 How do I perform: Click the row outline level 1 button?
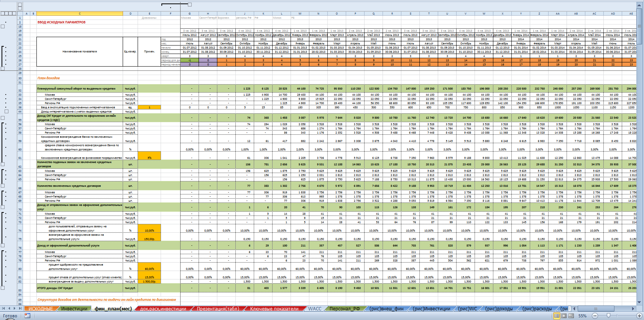(3, 13)
